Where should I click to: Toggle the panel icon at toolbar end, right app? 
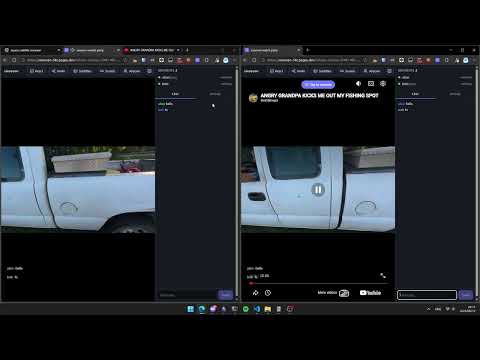(389, 71)
